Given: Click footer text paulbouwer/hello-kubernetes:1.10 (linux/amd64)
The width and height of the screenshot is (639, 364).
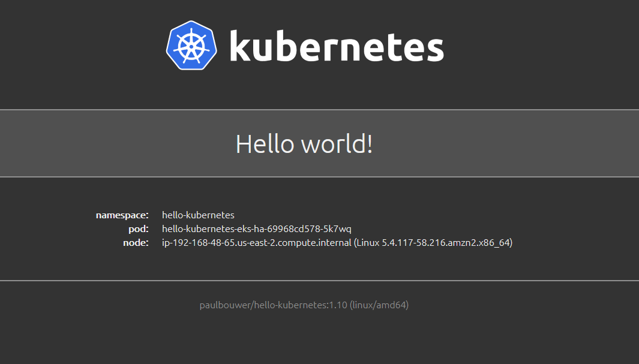Looking at the screenshot, I should (304, 305).
